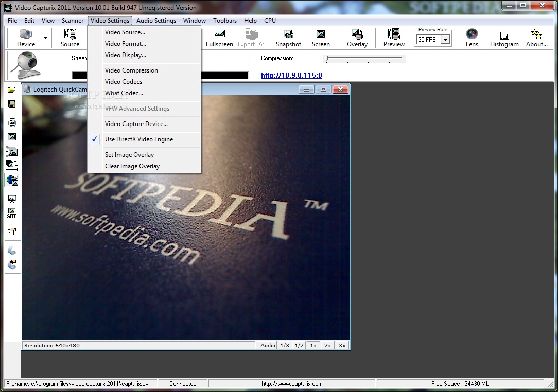This screenshot has width=558, height=392.
Task: Click the upper scanner sidebar icon
Action: pyautogui.click(x=12, y=250)
